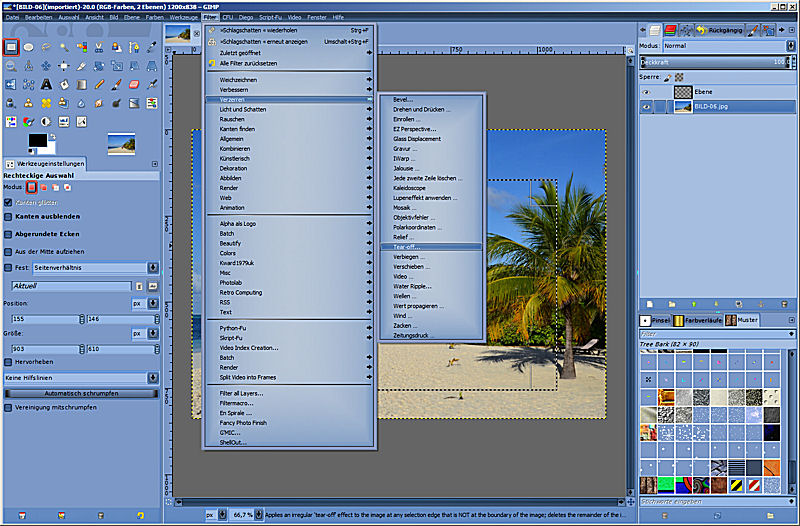Choose Tear-off... in Verzerren submenu
This screenshot has width=800, height=526.
[x=431, y=247]
